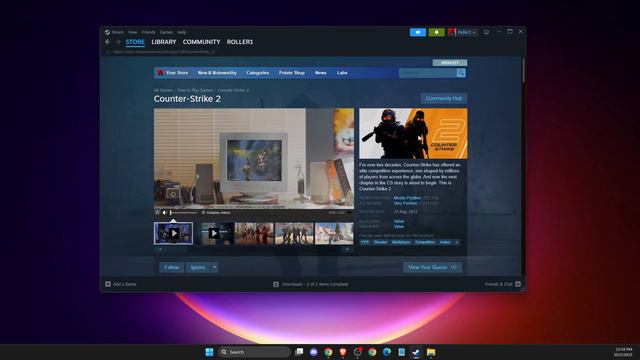Expand New & Noteworthy store menu

point(217,73)
